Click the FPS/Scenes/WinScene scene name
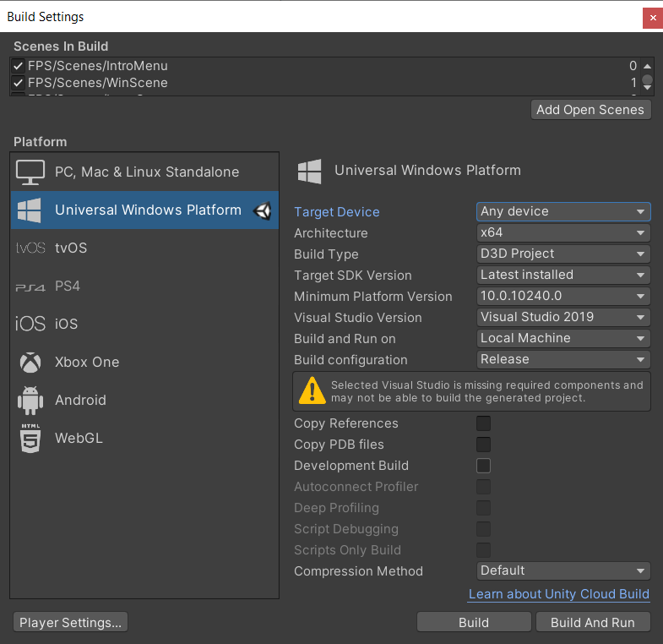Screen dimensions: 663x644 point(98,83)
